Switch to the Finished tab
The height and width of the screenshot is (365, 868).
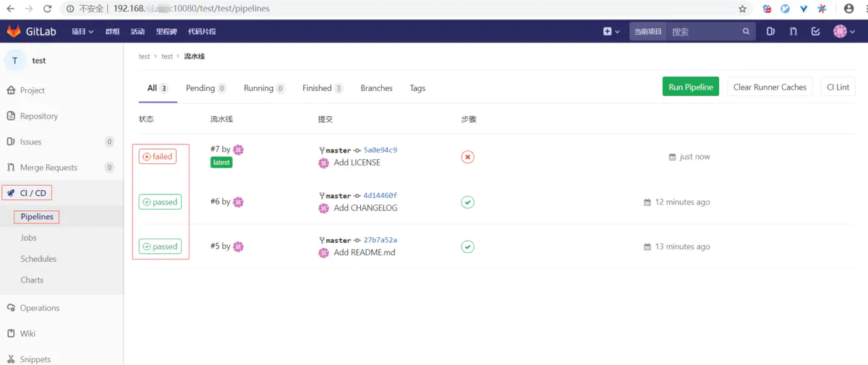pos(322,88)
